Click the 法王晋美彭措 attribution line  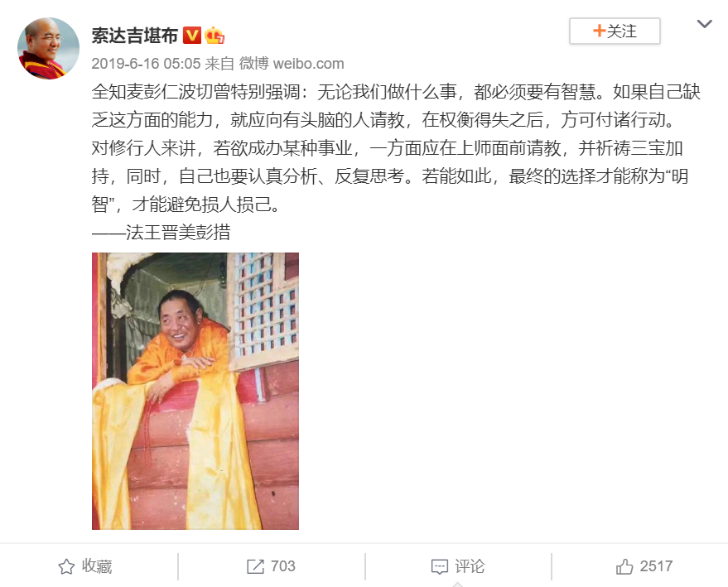(162, 233)
